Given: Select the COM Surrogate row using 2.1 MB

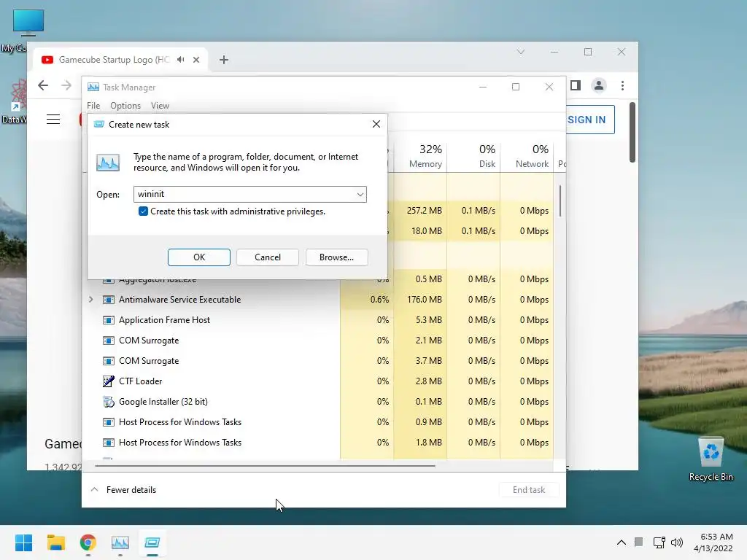Looking at the screenshot, I should (318, 341).
